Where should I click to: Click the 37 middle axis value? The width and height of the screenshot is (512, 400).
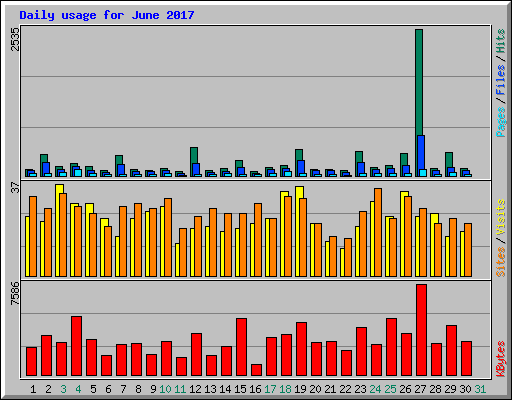tap(15, 188)
